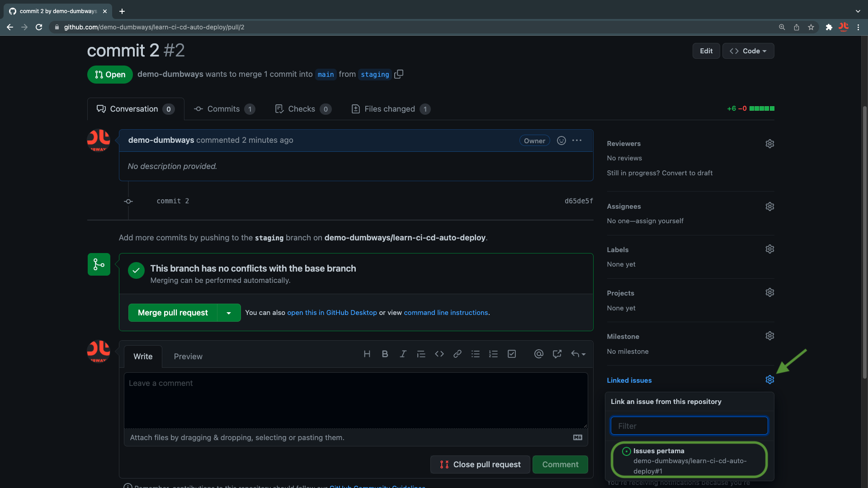
Task: Switch to the Preview tab
Action: point(188,357)
